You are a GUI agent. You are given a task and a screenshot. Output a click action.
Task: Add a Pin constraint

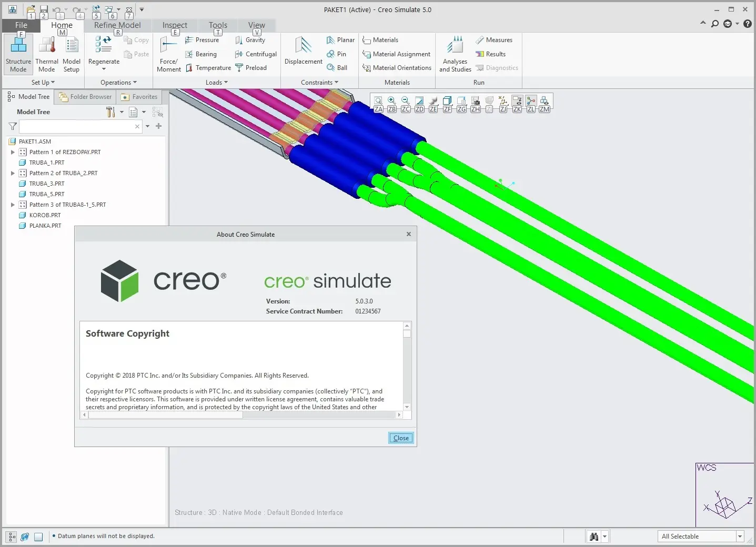(x=337, y=54)
